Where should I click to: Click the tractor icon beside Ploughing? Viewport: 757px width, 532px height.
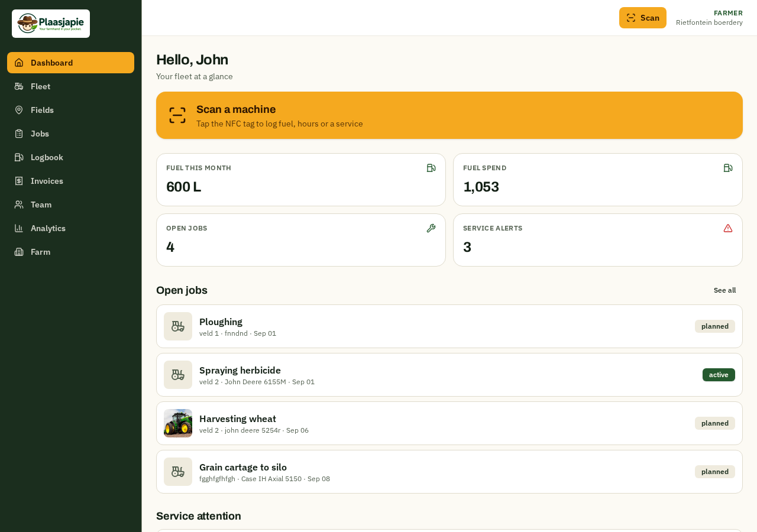point(178,326)
